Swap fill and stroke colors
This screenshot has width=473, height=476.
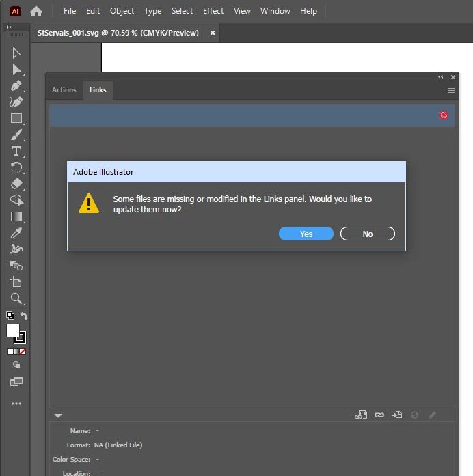coord(24,316)
